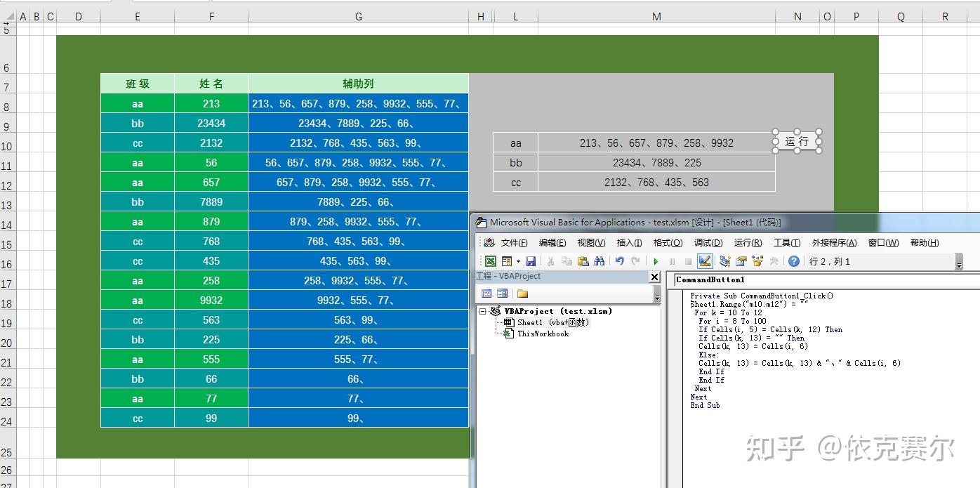Click the Copy toolbar icon
Image resolution: width=980 pixels, height=488 pixels.
(x=567, y=261)
